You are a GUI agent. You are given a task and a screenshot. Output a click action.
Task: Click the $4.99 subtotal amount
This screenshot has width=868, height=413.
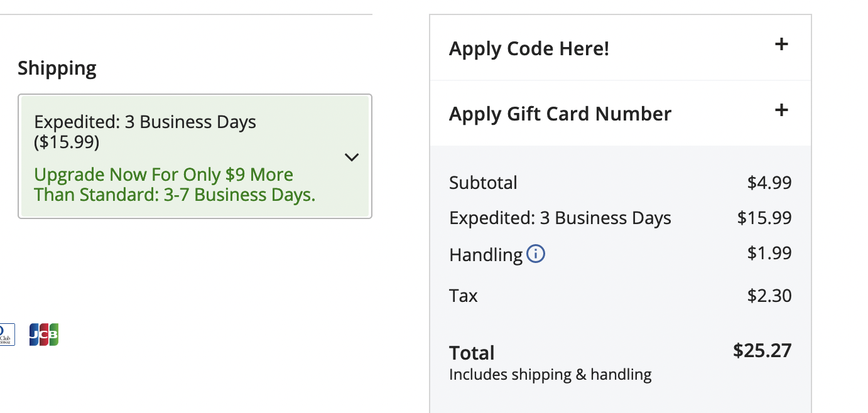[x=769, y=183]
